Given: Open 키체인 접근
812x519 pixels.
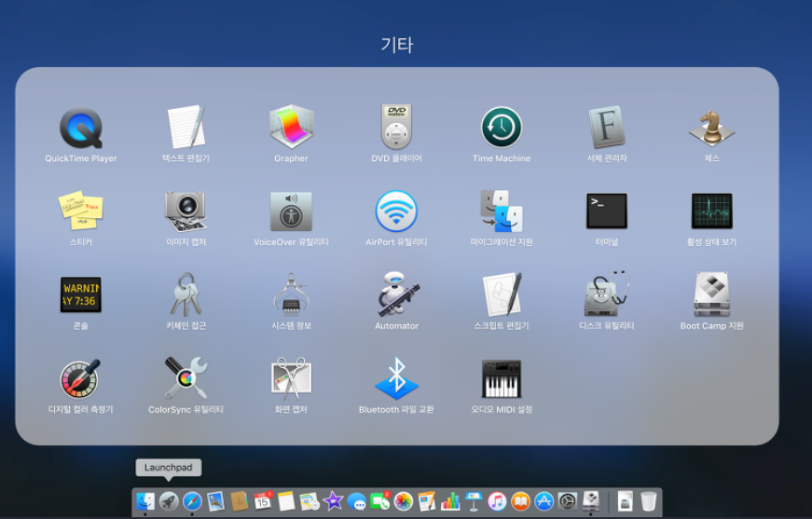Looking at the screenshot, I should coord(186,294).
